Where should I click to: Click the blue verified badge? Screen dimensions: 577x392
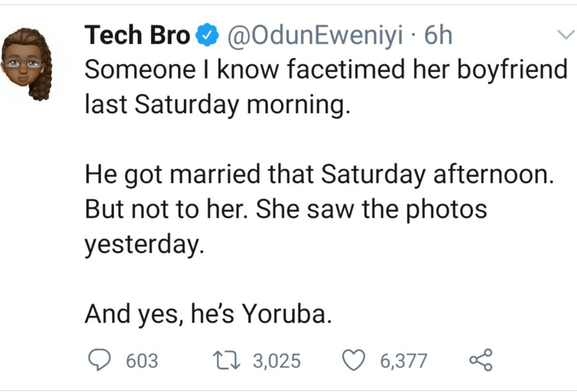click(206, 37)
